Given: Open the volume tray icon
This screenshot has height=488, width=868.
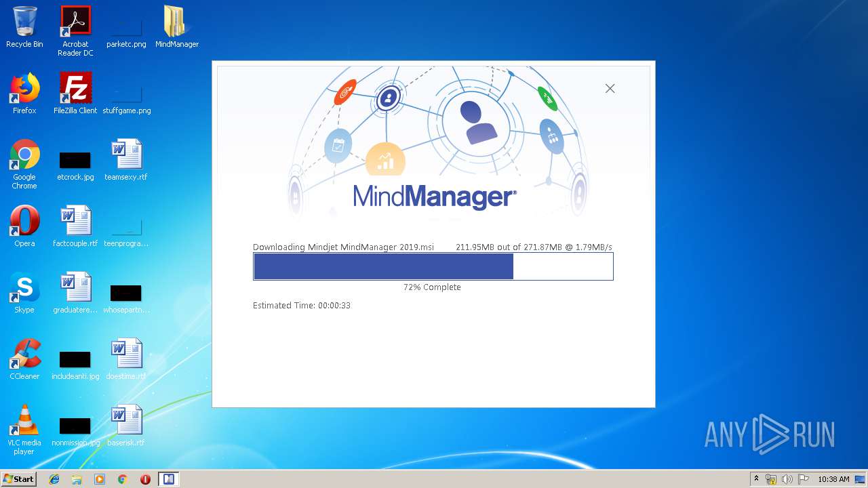Looking at the screenshot, I should click(787, 479).
